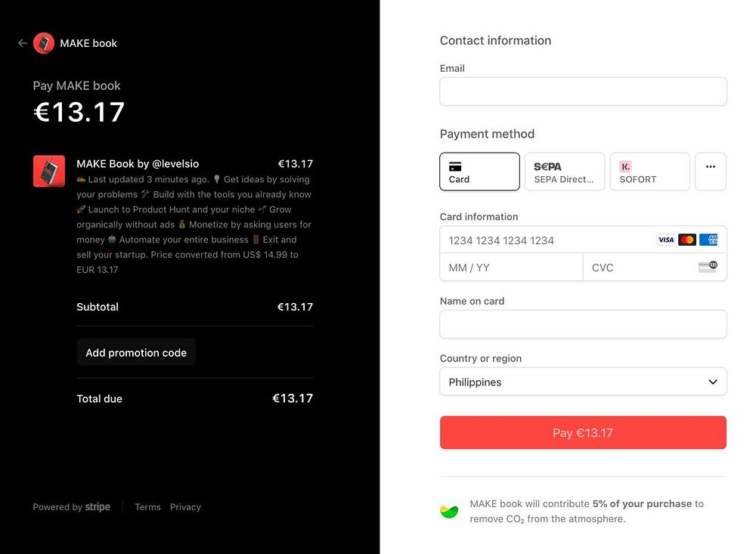
Task: Click the Powered by Stripe link
Action: point(71,506)
